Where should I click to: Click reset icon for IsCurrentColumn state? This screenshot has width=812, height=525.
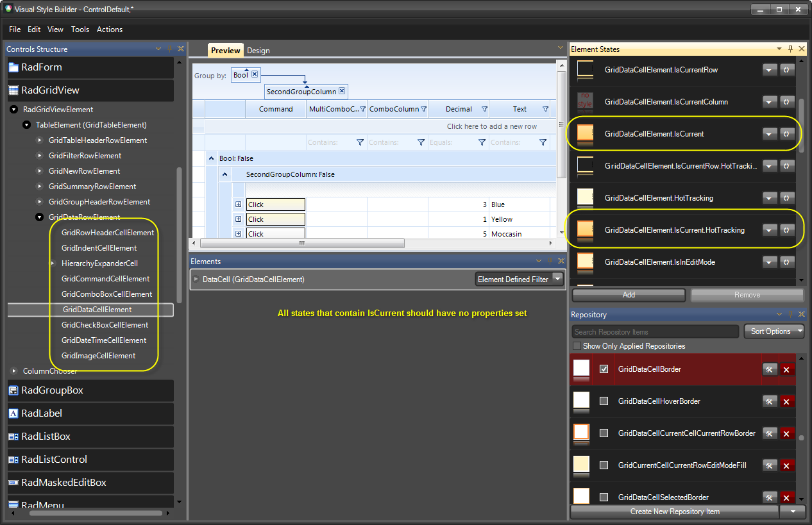[x=788, y=102]
